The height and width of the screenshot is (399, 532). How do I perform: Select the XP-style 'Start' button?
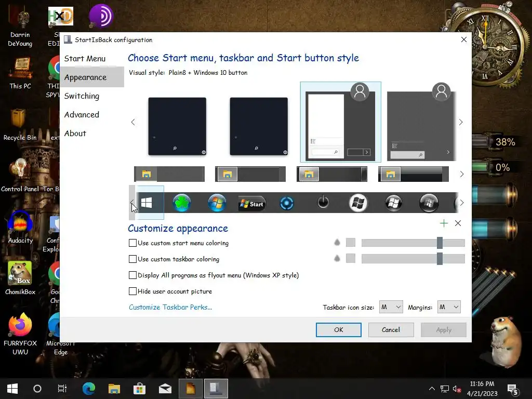click(252, 204)
